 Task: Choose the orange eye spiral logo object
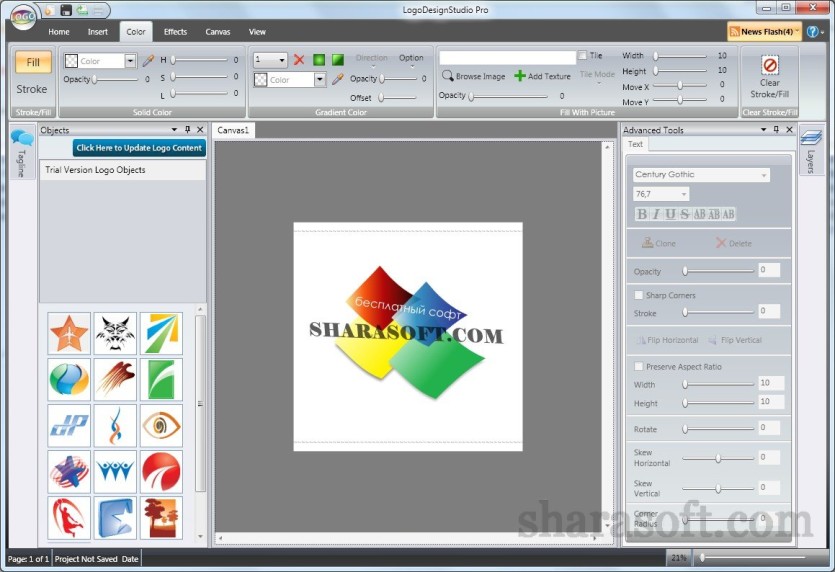tap(161, 426)
